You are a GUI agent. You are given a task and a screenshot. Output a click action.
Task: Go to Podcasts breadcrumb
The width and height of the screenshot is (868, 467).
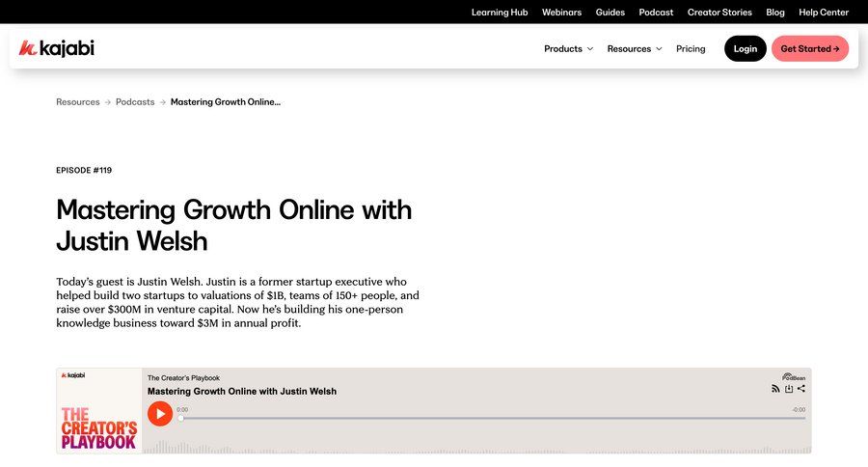pyautogui.click(x=135, y=102)
